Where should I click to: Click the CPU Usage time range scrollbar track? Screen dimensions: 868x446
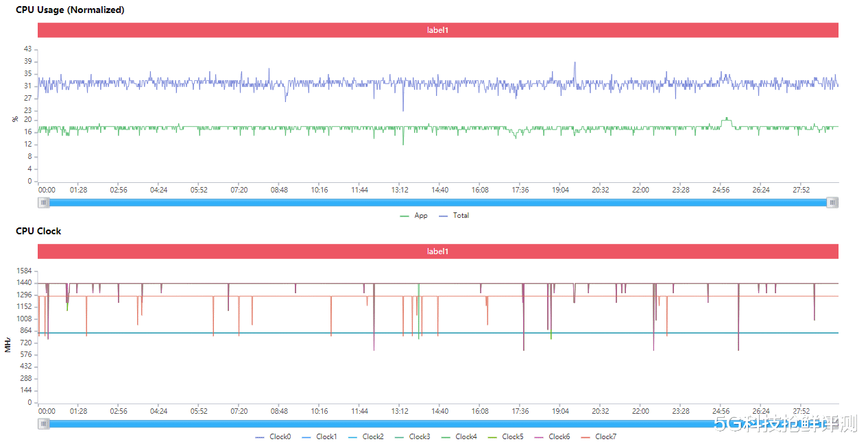pos(438,202)
